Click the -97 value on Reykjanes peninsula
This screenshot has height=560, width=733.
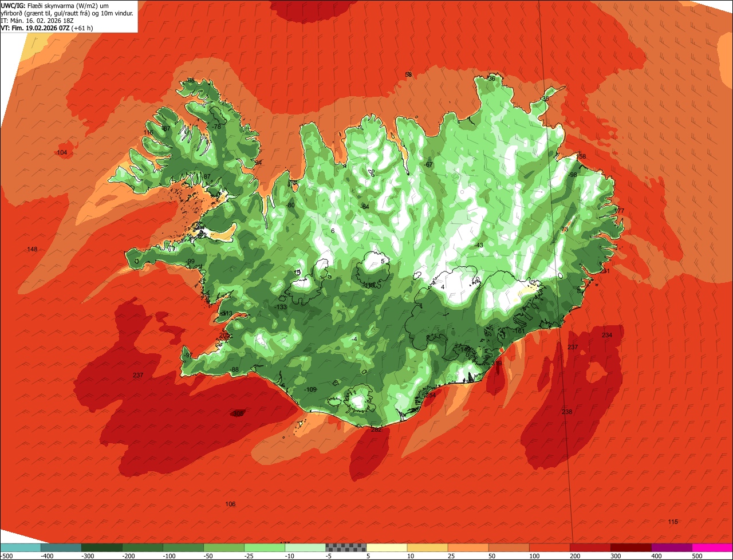click(x=188, y=356)
